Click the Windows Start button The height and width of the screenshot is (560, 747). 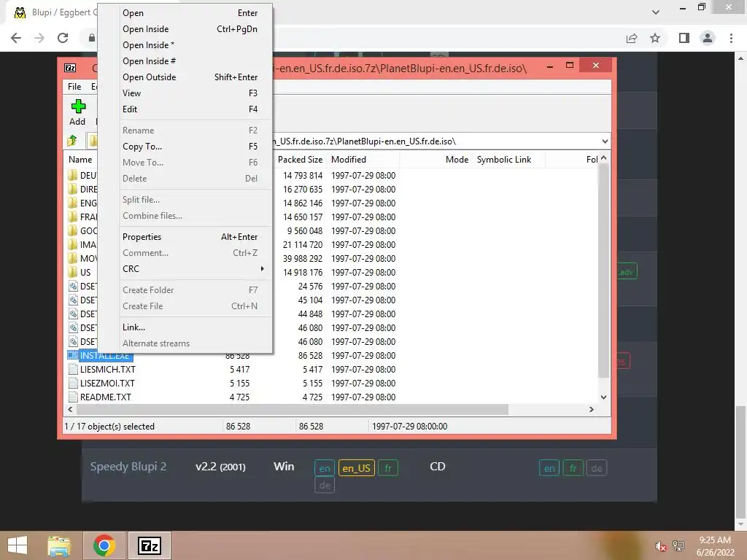click(x=18, y=545)
